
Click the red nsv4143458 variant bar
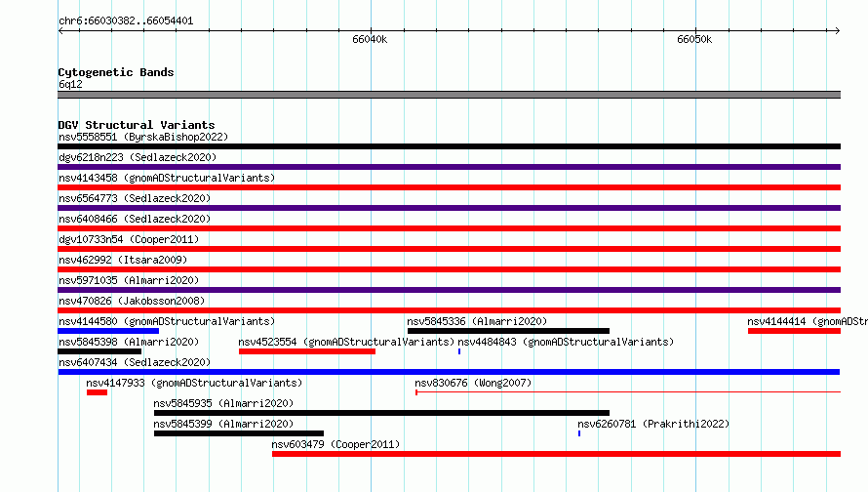449,187
